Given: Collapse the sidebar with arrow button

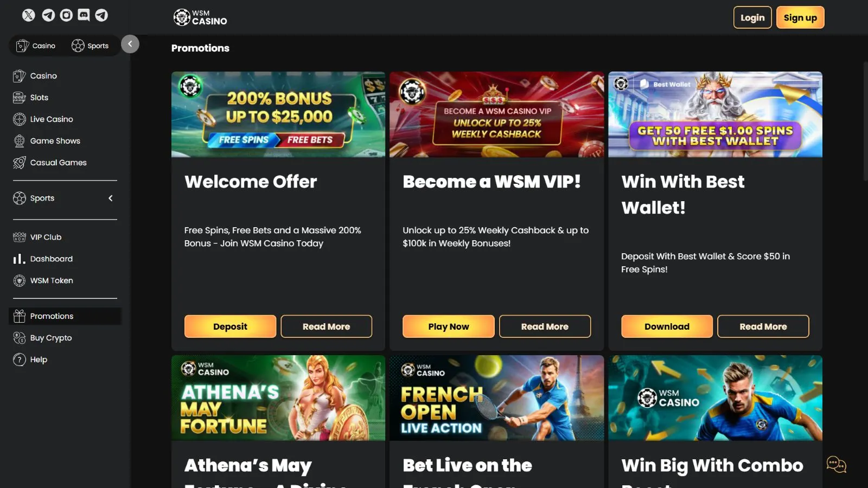Looking at the screenshot, I should pos(130,44).
